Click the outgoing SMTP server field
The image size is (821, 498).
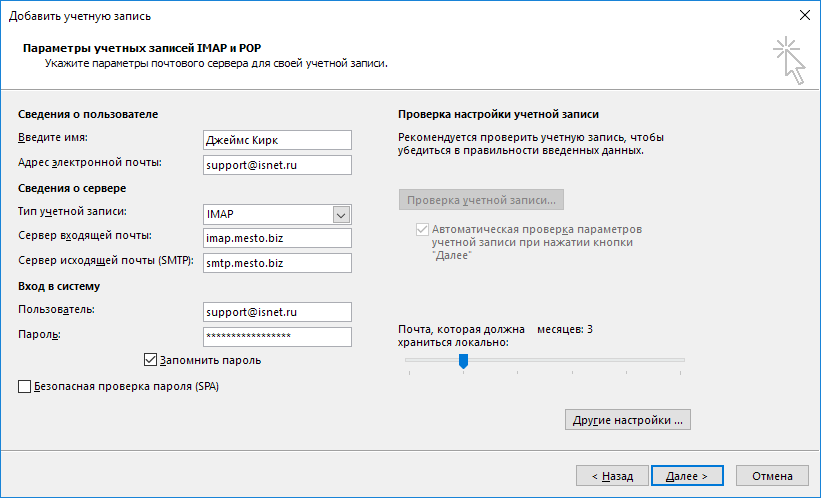coord(276,263)
